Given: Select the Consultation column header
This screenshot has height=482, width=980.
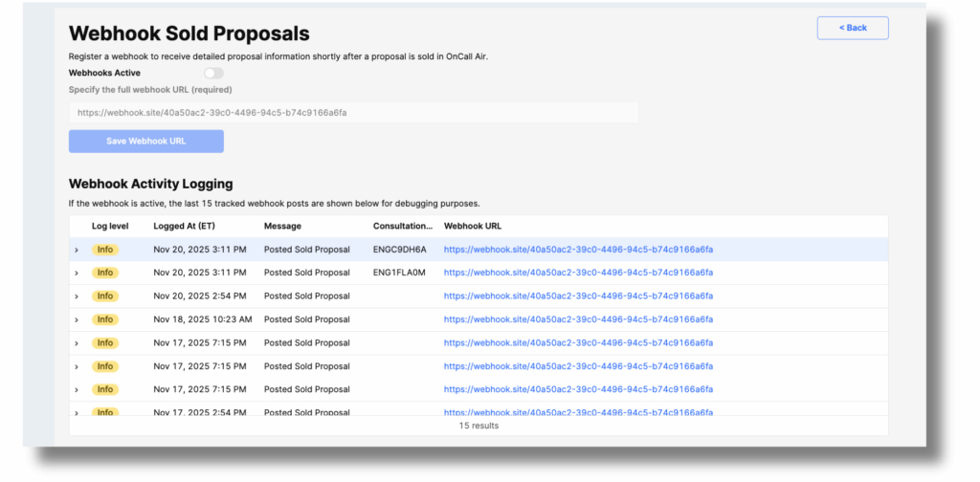Looking at the screenshot, I should pos(402,227).
